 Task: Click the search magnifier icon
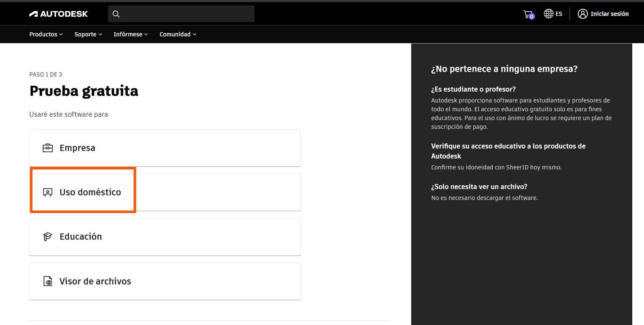click(x=116, y=14)
